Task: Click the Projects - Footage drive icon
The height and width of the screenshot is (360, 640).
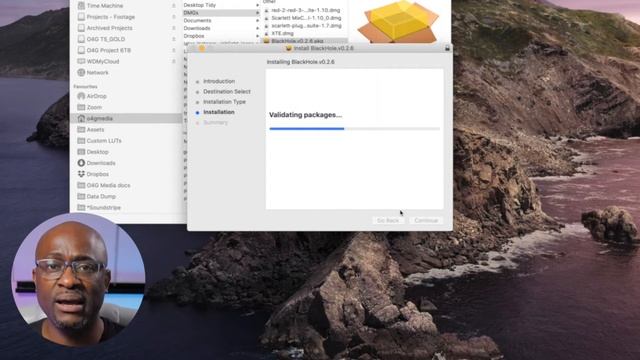Action: (x=81, y=17)
